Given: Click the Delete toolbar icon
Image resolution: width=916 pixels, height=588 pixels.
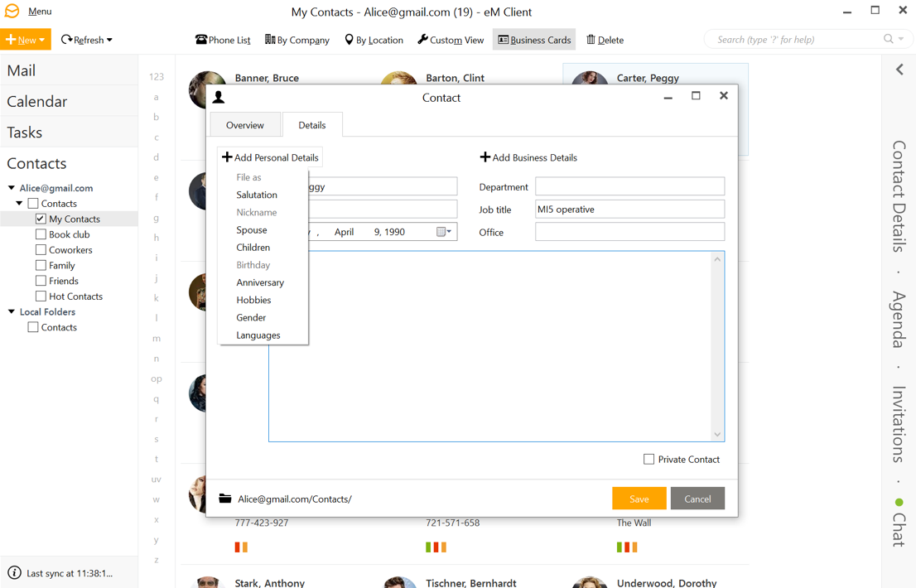Looking at the screenshot, I should tap(605, 39).
